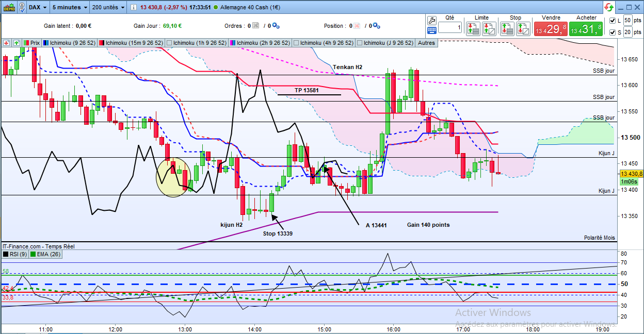Viewport: 644px width, 334px height.
Task: Click the L points field showing 50
Action: pyautogui.click(x=627, y=21)
